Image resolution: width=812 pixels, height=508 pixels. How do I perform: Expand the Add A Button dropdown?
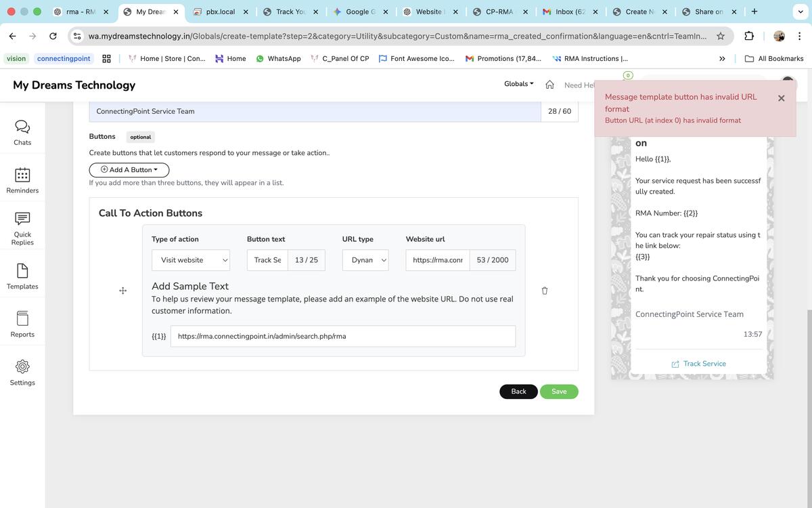(x=129, y=170)
